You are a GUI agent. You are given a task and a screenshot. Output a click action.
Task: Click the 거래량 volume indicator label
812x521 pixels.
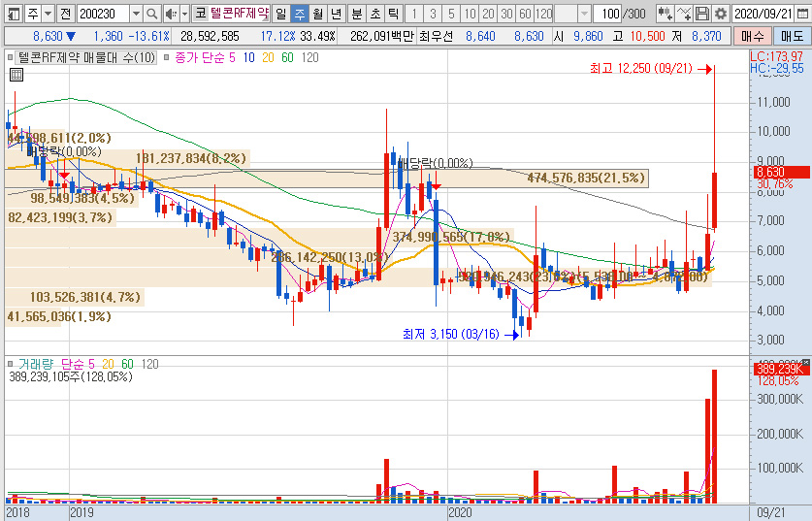(x=36, y=364)
